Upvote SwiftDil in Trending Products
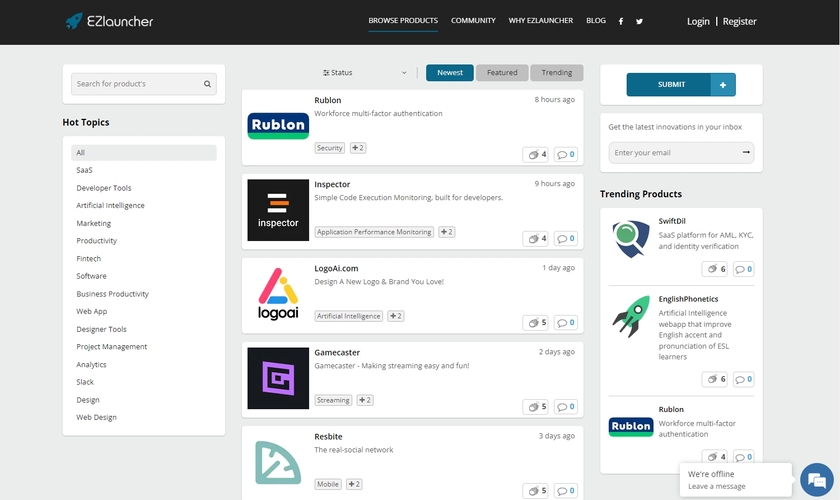Screen dimensions: 840x500 pyautogui.click(x=715, y=269)
